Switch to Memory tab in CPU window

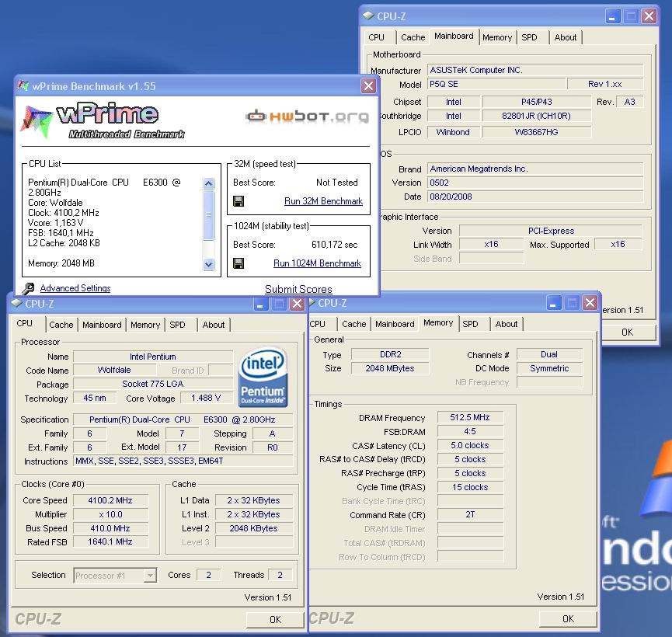tap(145, 325)
